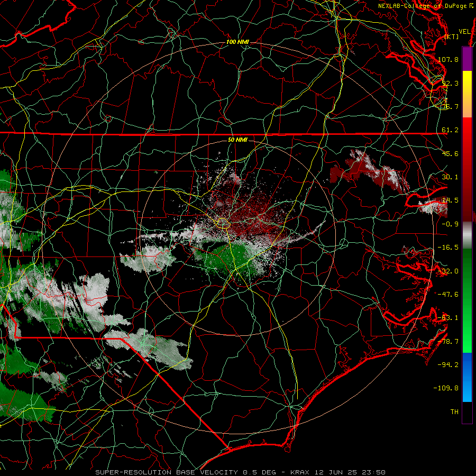Screen dimensions: 476x476
Task: Click the [KT] units label
Action: pos(452,36)
